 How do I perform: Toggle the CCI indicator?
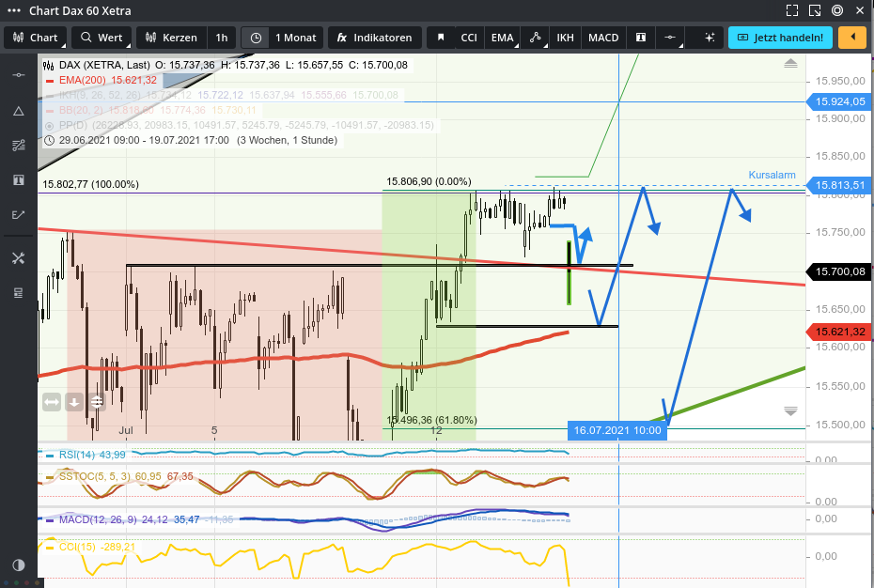(468, 39)
